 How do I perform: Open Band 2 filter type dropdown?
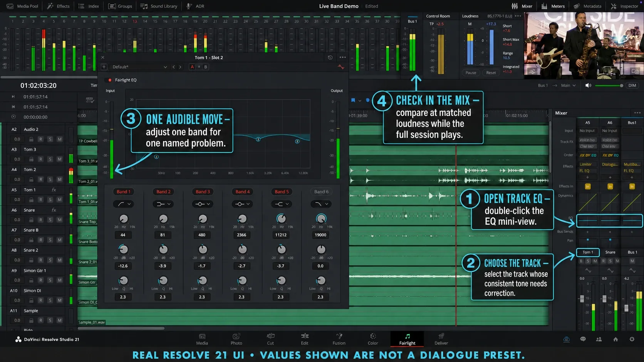[164, 204]
